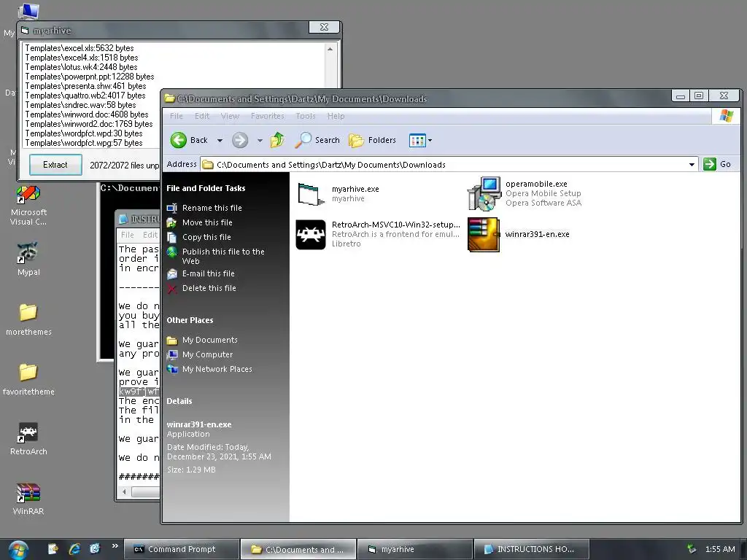
Task: Go up one folder level icon
Action: click(x=277, y=140)
